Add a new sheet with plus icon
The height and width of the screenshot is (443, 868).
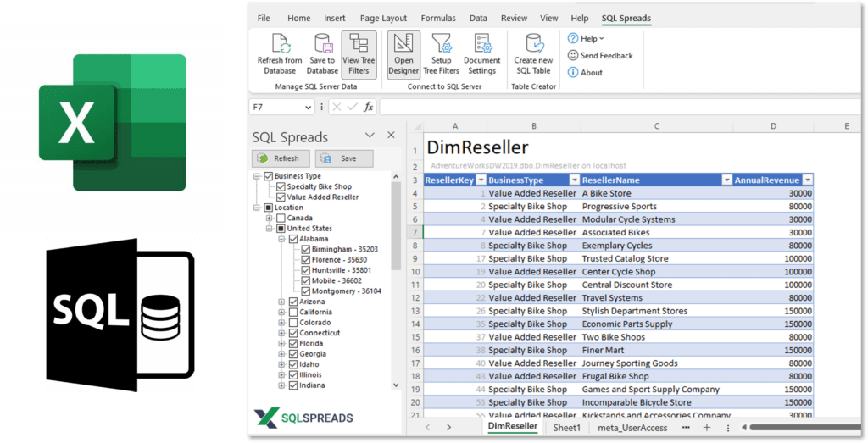coord(707,428)
